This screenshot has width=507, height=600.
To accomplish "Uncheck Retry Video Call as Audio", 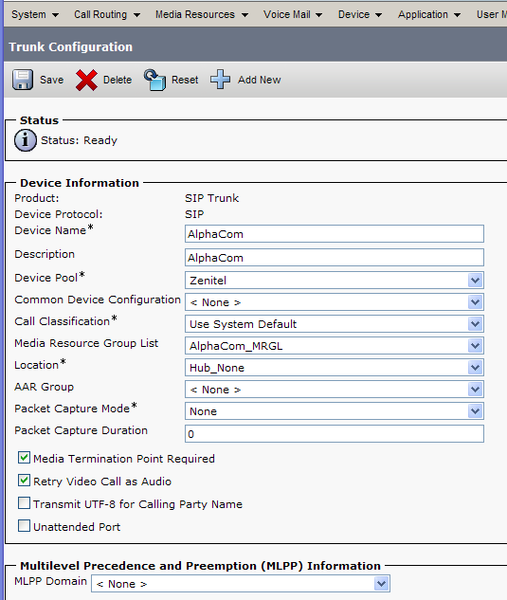I will (24, 480).
